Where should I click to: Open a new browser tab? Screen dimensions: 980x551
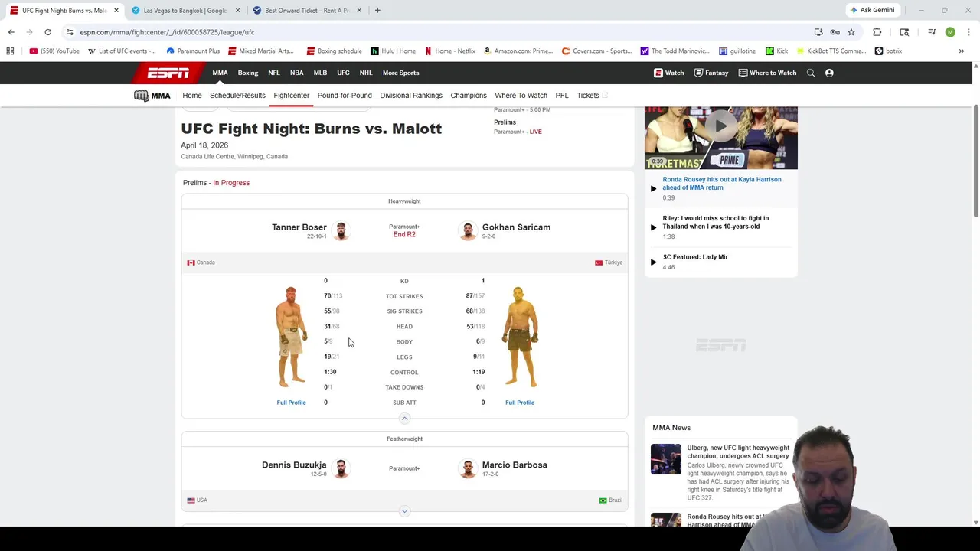pos(377,11)
